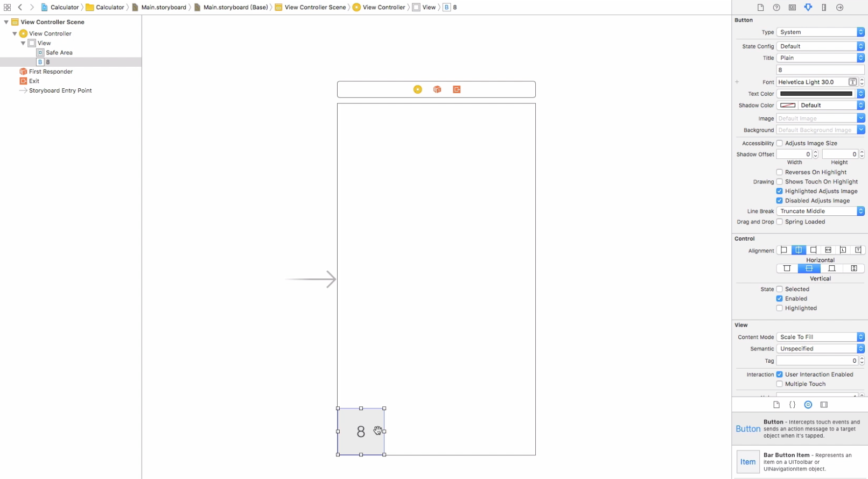Image resolution: width=868 pixels, height=479 pixels.
Task: Click the Text Color swatch
Action: pos(816,94)
